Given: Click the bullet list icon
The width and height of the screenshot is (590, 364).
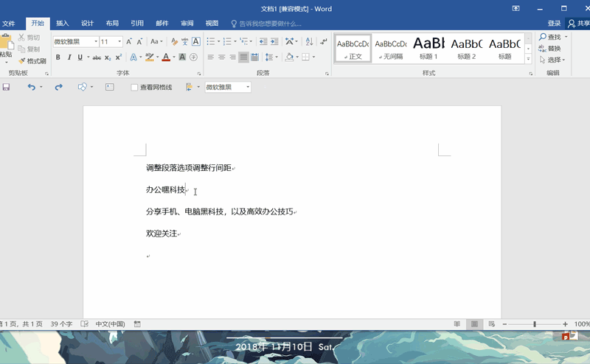Looking at the screenshot, I should 210,42.
